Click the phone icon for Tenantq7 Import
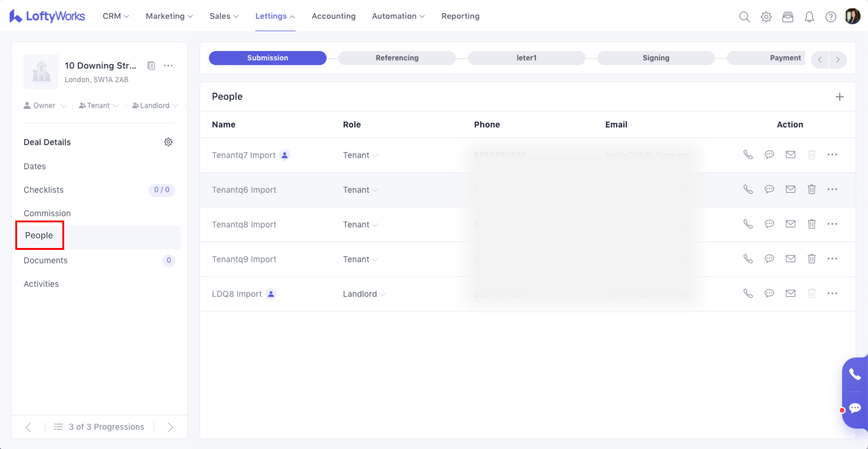 [748, 155]
